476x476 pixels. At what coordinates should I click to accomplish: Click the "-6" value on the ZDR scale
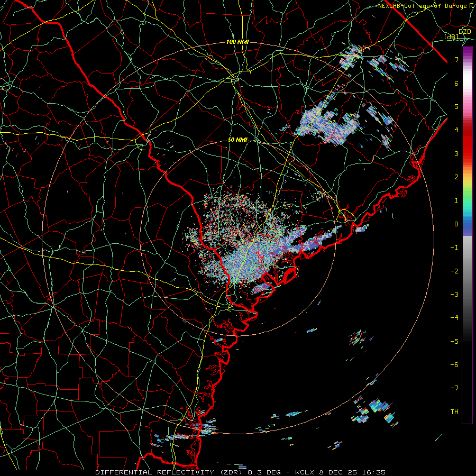point(454,365)
